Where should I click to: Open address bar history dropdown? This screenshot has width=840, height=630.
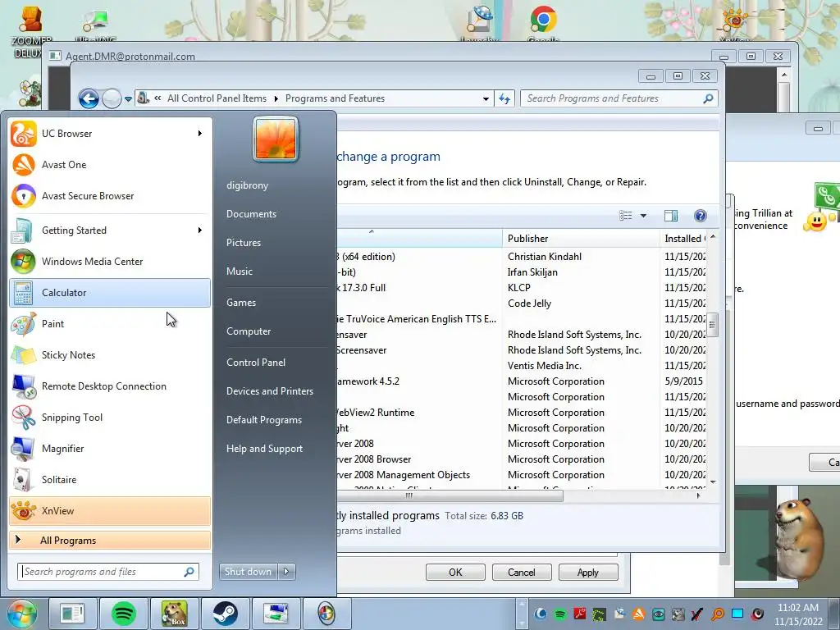point(486,98)
